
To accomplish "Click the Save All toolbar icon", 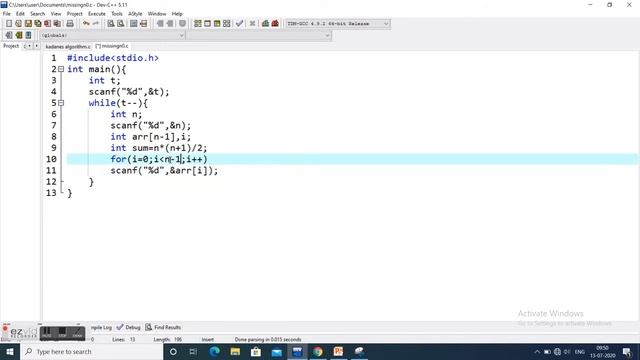I will pos(38,24).
